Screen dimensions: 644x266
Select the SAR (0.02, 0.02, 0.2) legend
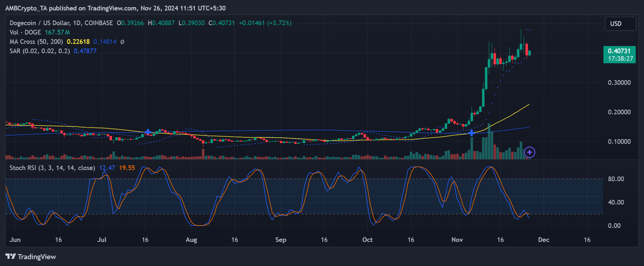click(x=40, y=51)
